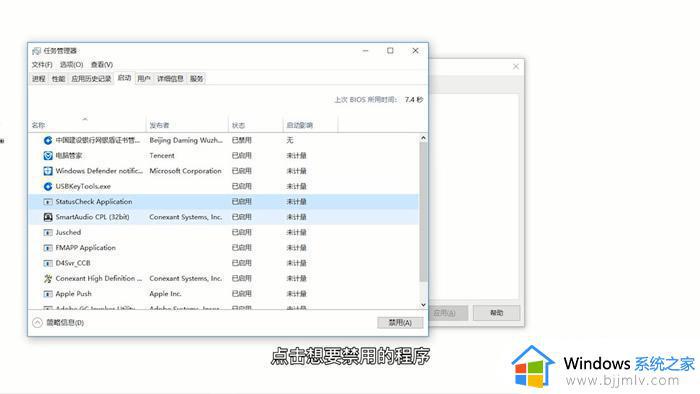The image size is (700, 394).
Task: Click the SmartAudio CPL icon
Action: click(x=48, y=217)
